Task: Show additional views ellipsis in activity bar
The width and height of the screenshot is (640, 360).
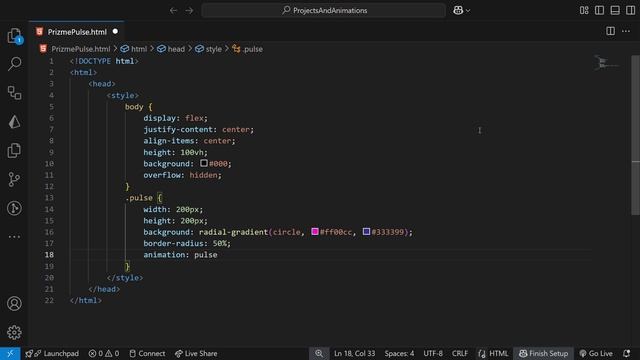Action: (14, 237)
